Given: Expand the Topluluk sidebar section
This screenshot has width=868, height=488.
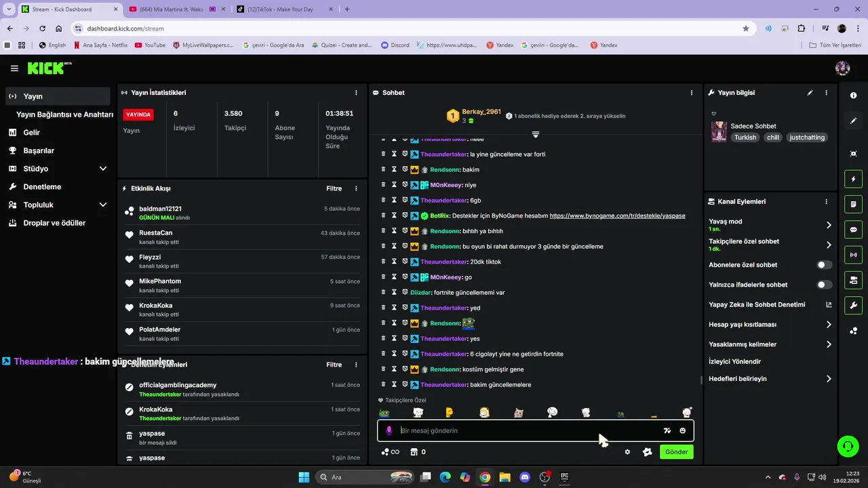Looking at the screenshot, I should 103,205.
